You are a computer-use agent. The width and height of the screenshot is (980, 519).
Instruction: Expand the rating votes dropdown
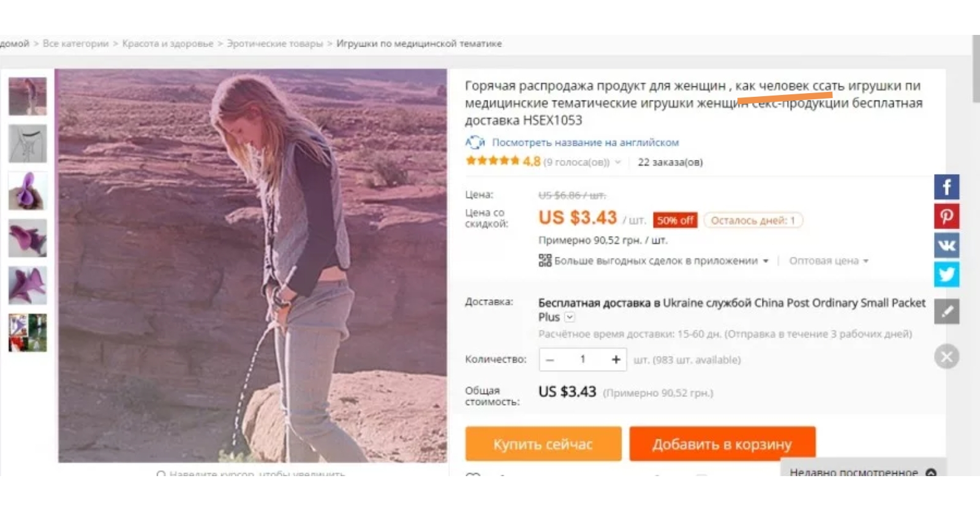pyautogui.click(x=618, y=162)
